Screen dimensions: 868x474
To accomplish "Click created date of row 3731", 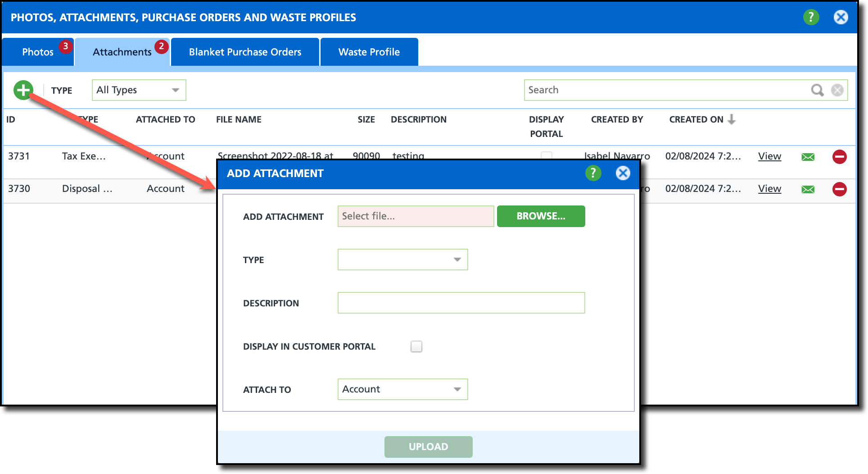I will (703, 156).
